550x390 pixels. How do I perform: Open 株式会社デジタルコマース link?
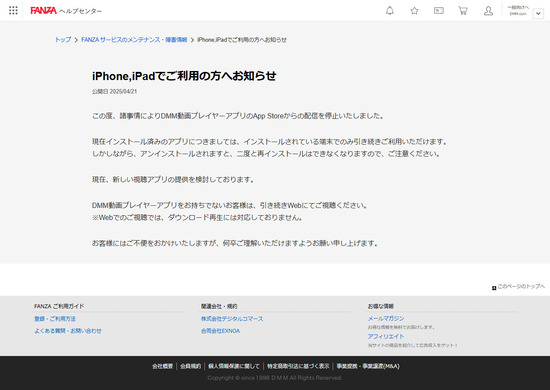pos(232,319)
